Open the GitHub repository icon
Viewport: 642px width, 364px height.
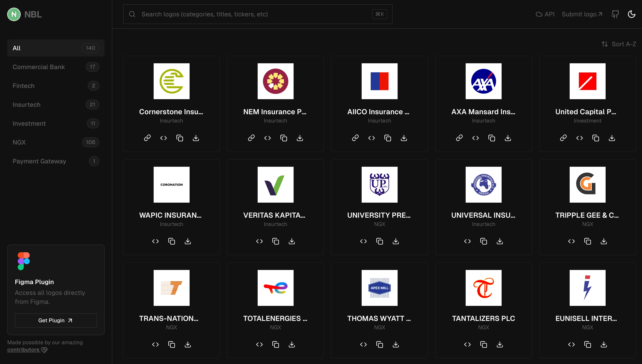point(615,14)
